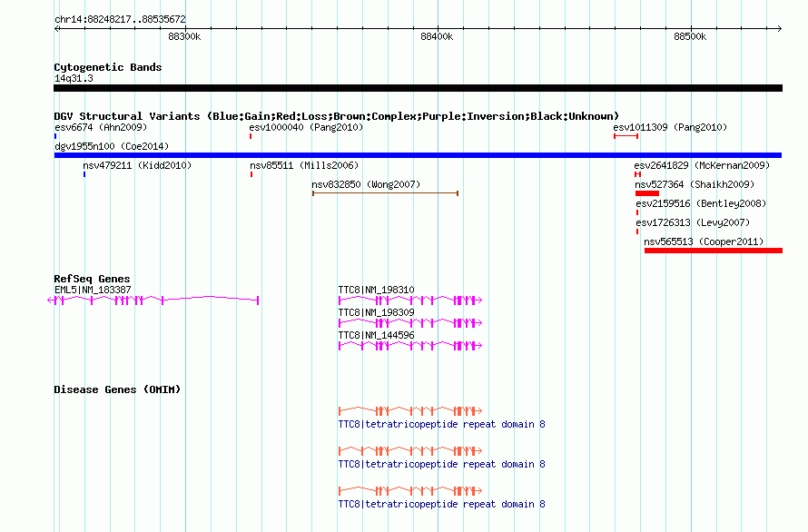Click the long blue dgv1955n100 gain bar

pyautogui.click(x=418, y=155)
